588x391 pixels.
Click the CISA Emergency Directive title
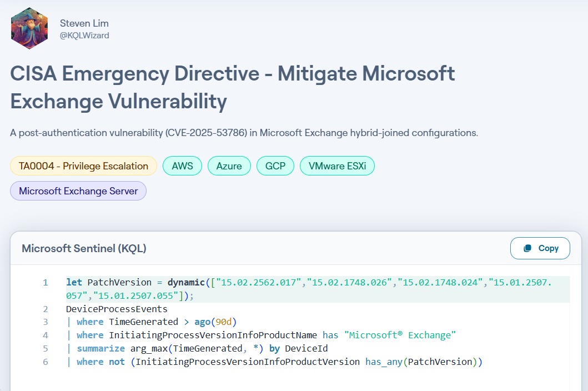[233, 87]
